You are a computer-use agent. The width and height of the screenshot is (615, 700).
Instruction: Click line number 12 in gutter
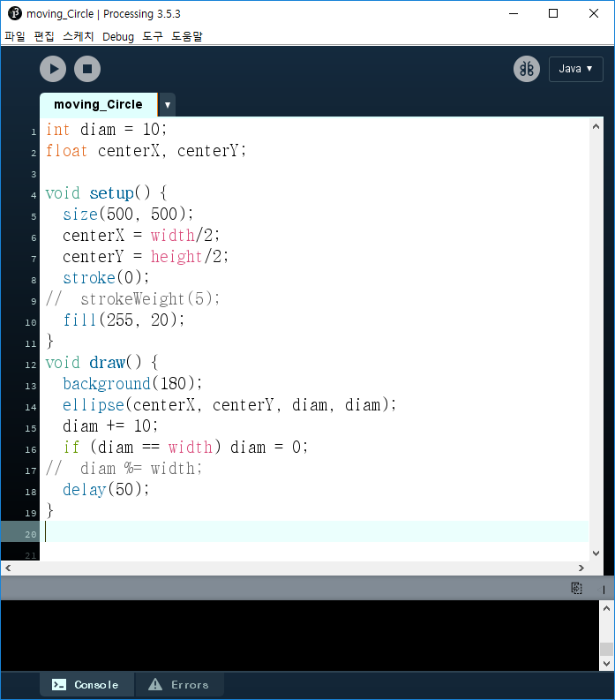pos(30,365)
